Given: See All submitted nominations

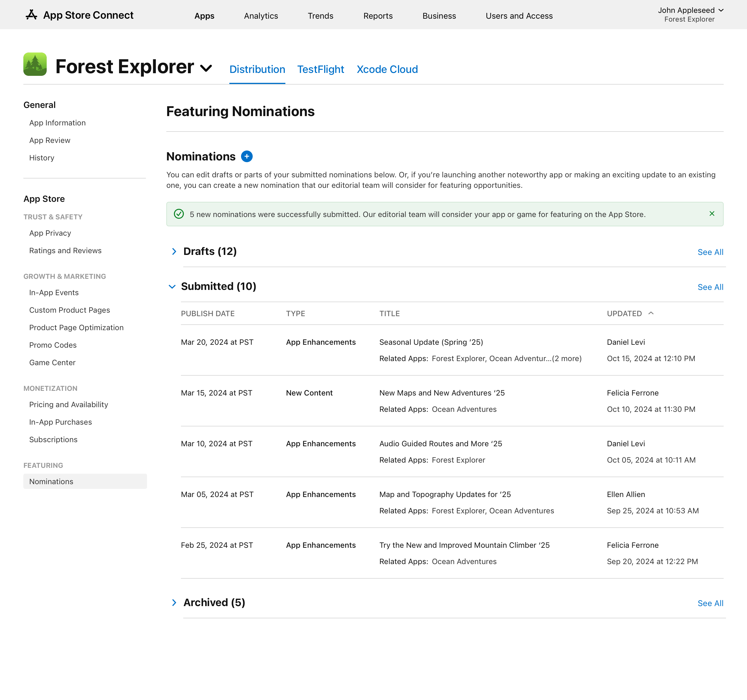Looking at the screenshot, I should click(710, 286).
